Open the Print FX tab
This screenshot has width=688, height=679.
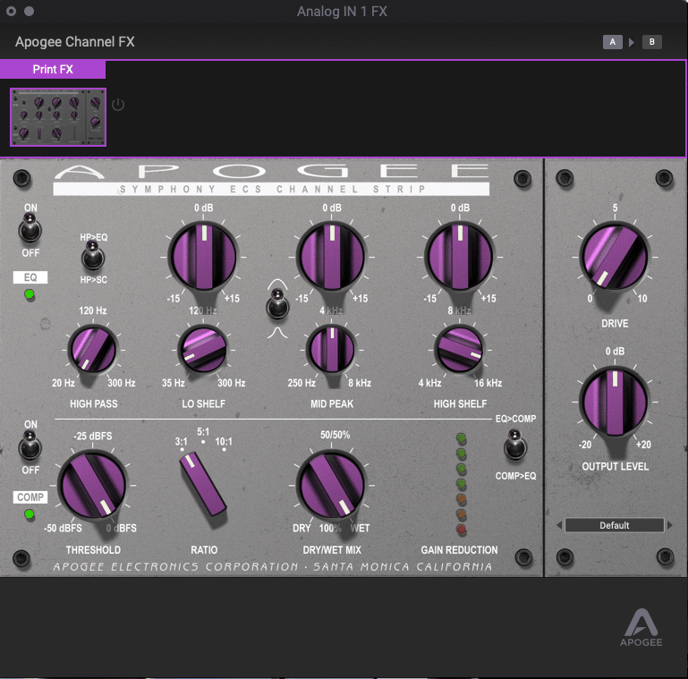(53, 69)
